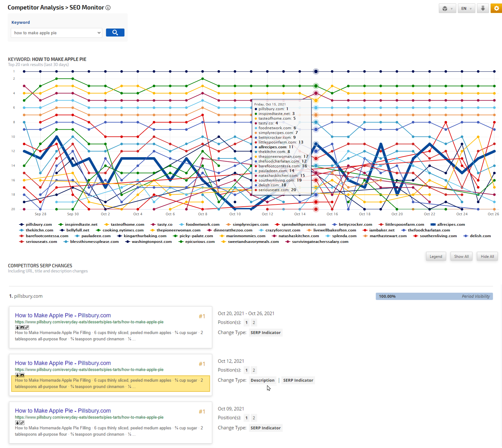Click the link icon in Oct 09 result
This screenshot has width=502, height=448.
pyautogui.click(x=22, y=423)
